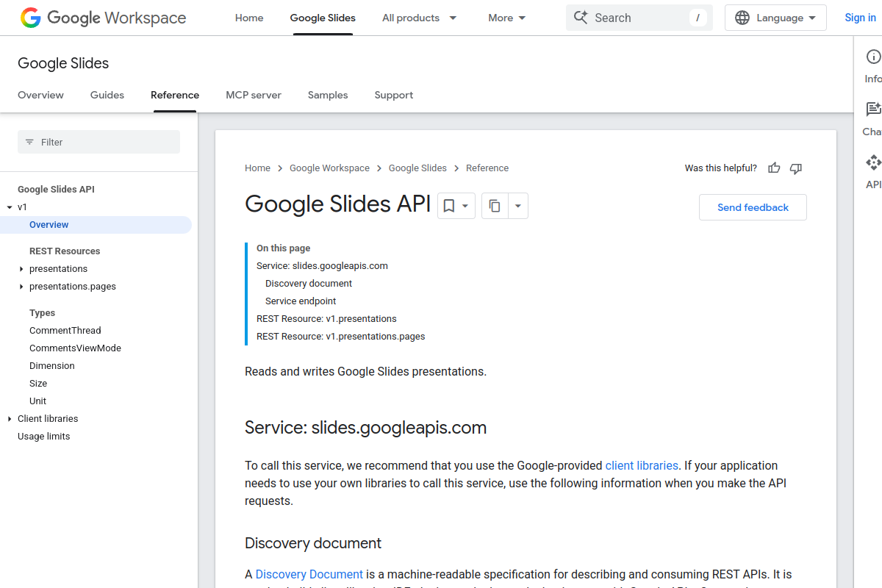
Task: Open the client libraries hyperlink
Action: pyautogui.click(x=642, y=465)
